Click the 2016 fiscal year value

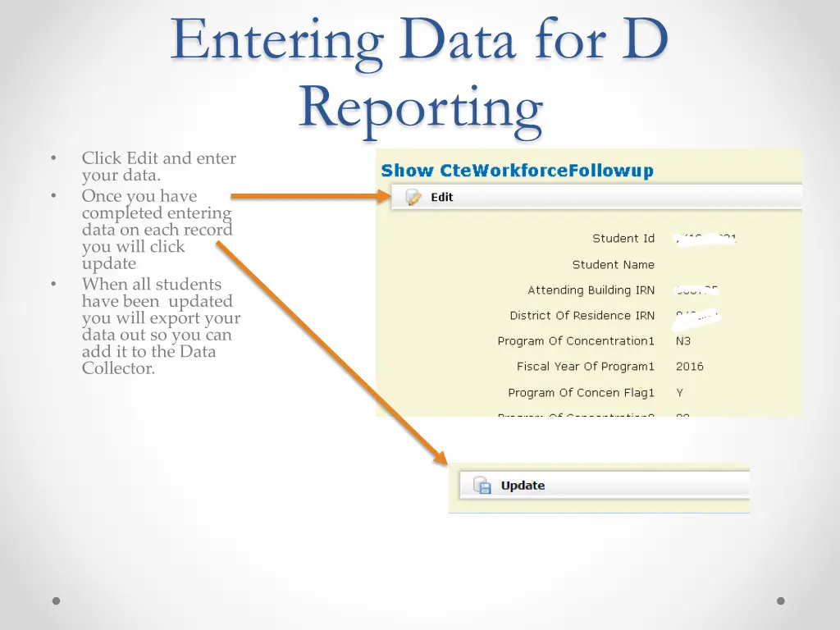point(689,367)
